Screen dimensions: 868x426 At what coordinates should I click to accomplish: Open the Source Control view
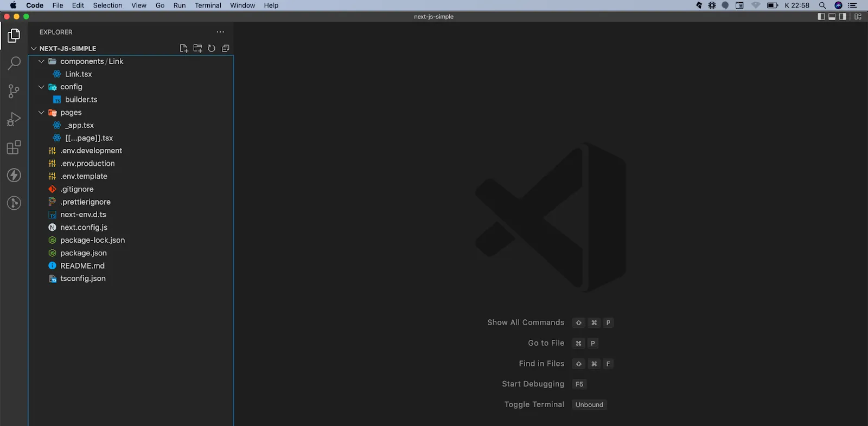(x=14, y=91)
